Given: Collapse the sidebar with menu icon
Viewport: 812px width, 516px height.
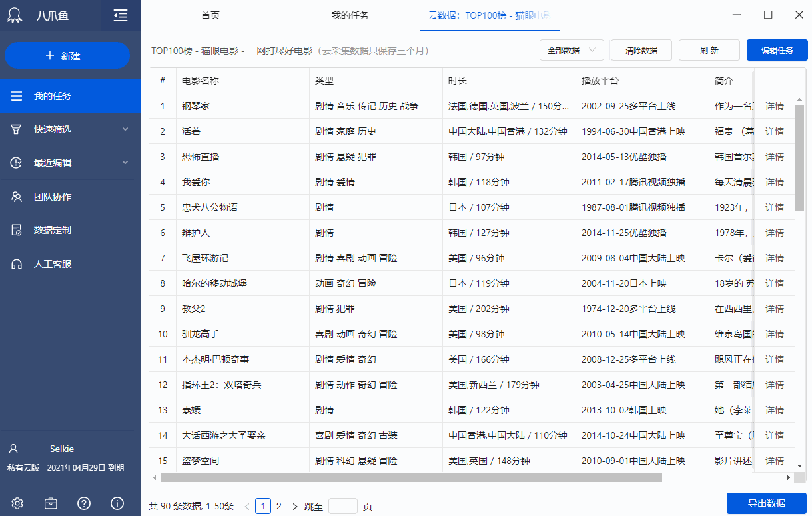Looking at the screenshot, I should (121, 15).
